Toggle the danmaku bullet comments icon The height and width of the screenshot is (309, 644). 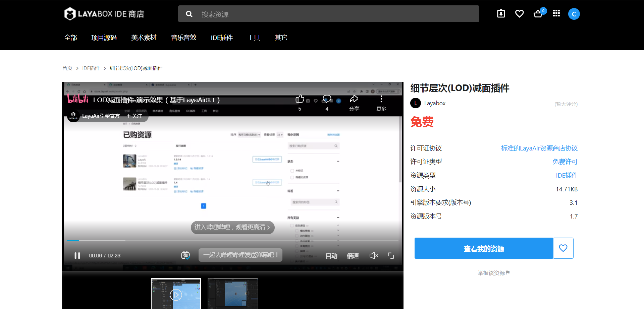185,255
